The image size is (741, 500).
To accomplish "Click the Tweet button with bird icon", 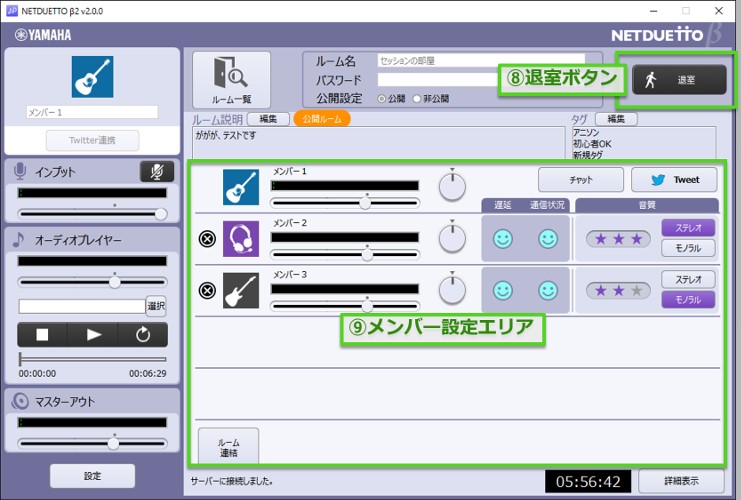I will point(674,180).
